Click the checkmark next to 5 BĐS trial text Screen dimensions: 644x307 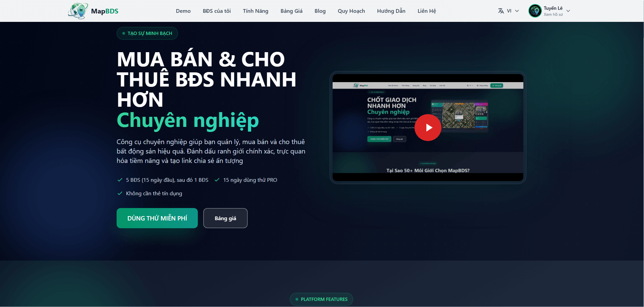[x=120, y=180]
